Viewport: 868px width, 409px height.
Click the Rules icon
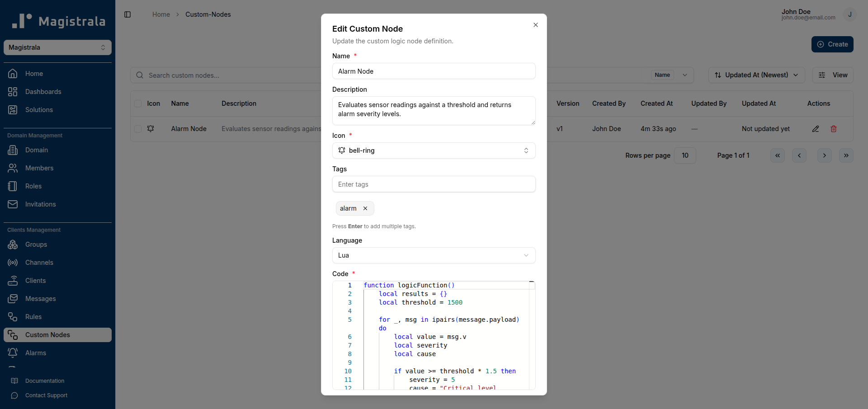tap(13, 317)
